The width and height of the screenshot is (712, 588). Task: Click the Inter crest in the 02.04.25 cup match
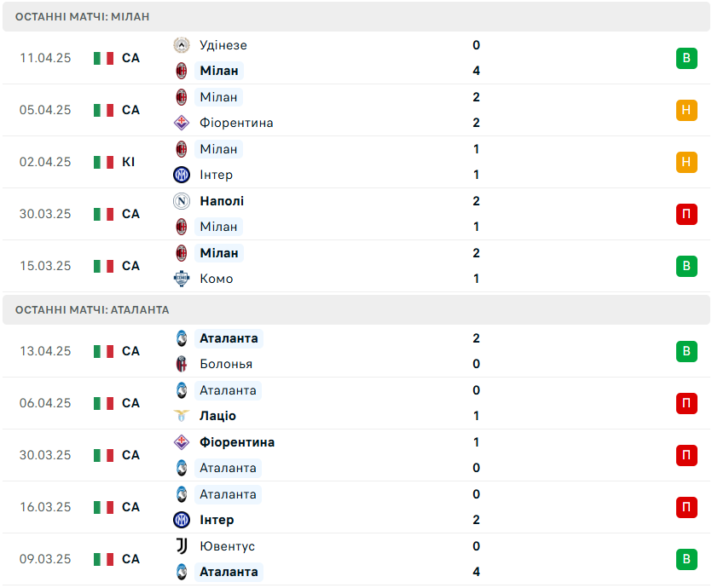tap(181, 175)
